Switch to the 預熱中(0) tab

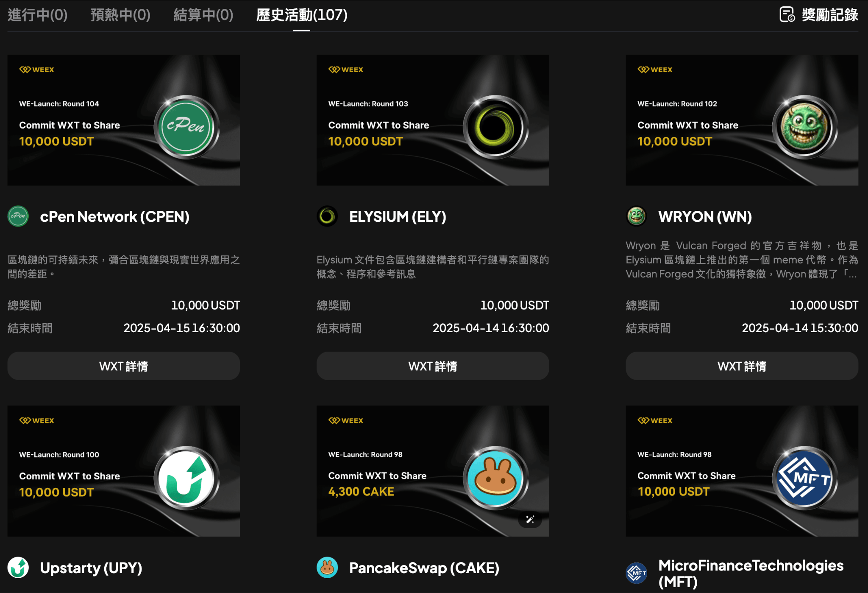120,15
